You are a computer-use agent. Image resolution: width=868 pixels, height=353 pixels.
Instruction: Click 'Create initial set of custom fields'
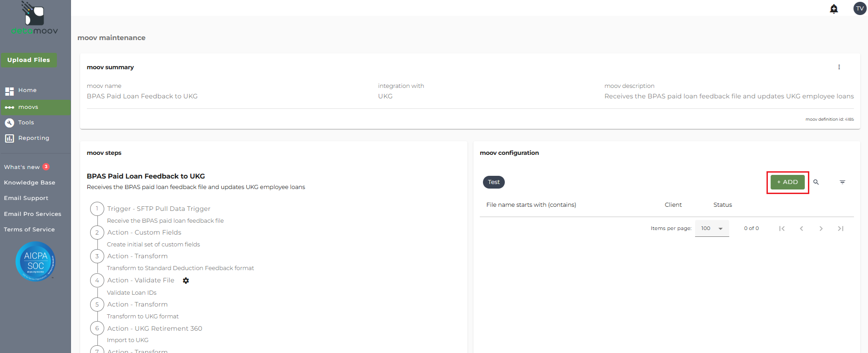pos(153,245)
